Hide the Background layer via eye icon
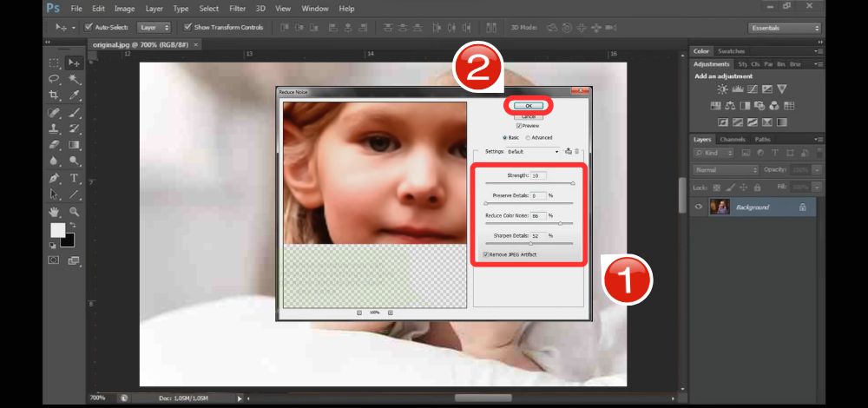The width and height of the screenshot is (868, 408). (699, 207)
